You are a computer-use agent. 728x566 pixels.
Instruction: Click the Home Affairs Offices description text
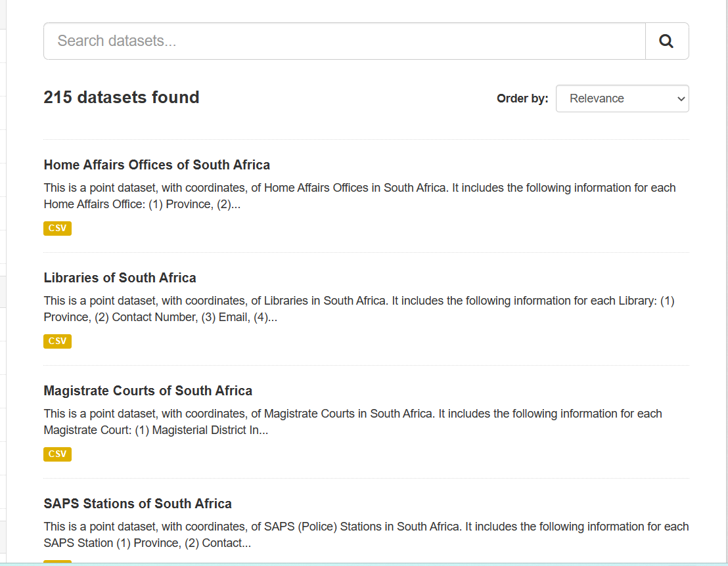359,196
